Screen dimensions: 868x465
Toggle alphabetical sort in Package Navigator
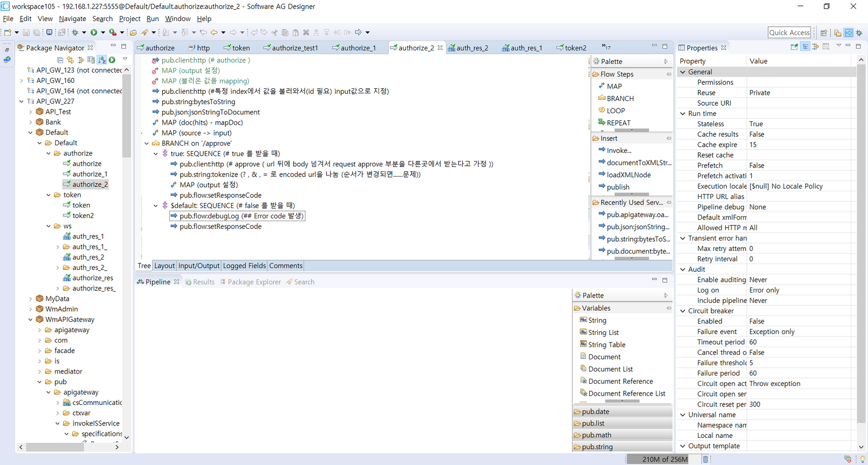(x=101, y=60)
